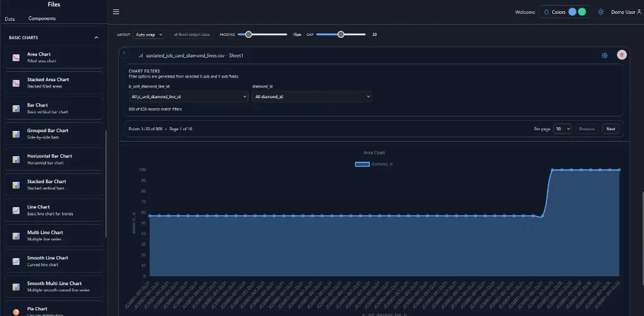Click the Stacked Area Chart icon
Viewport: 644px width, 316px height.
16,83
